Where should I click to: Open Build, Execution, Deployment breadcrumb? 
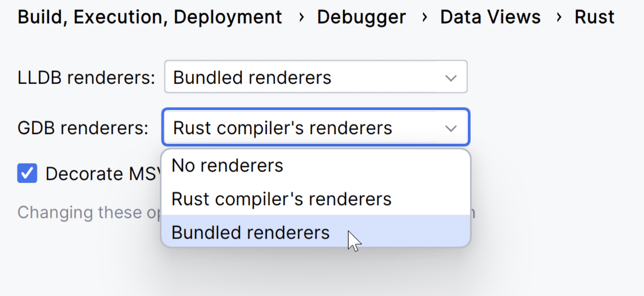click(149, 16)
